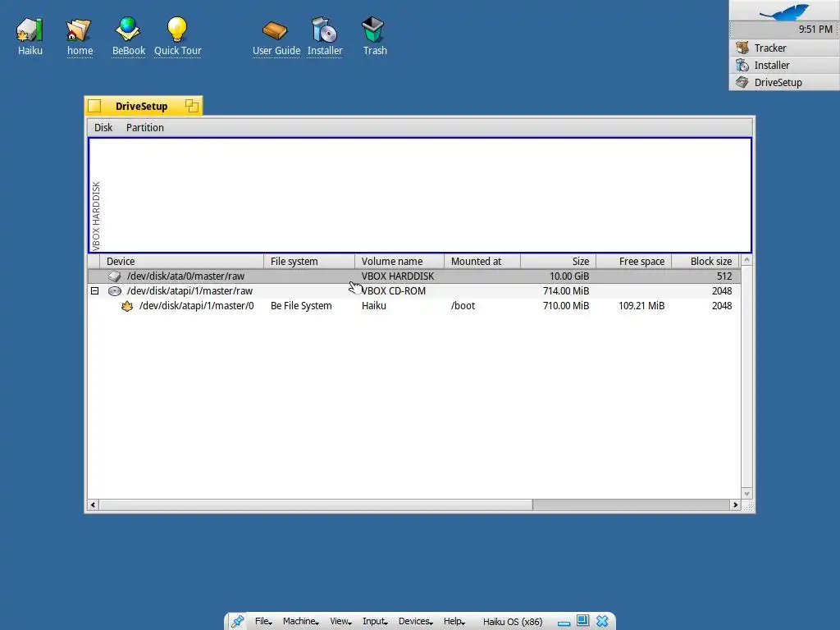Screen dimensions: 840x630
Task: Open the VirtualBox File menu
Action: (x=263, y=622)
